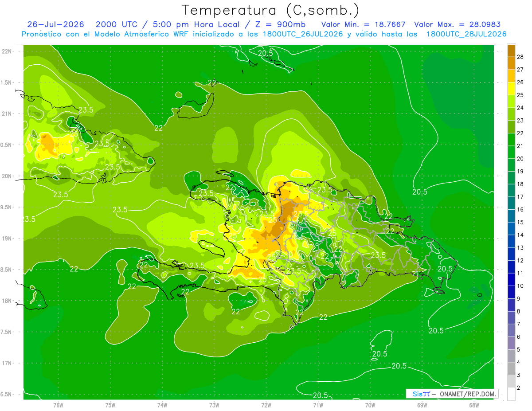The image size is (532, 411).
Task: Click the WRF model initialization subtitle line
Action: point(264,34)
